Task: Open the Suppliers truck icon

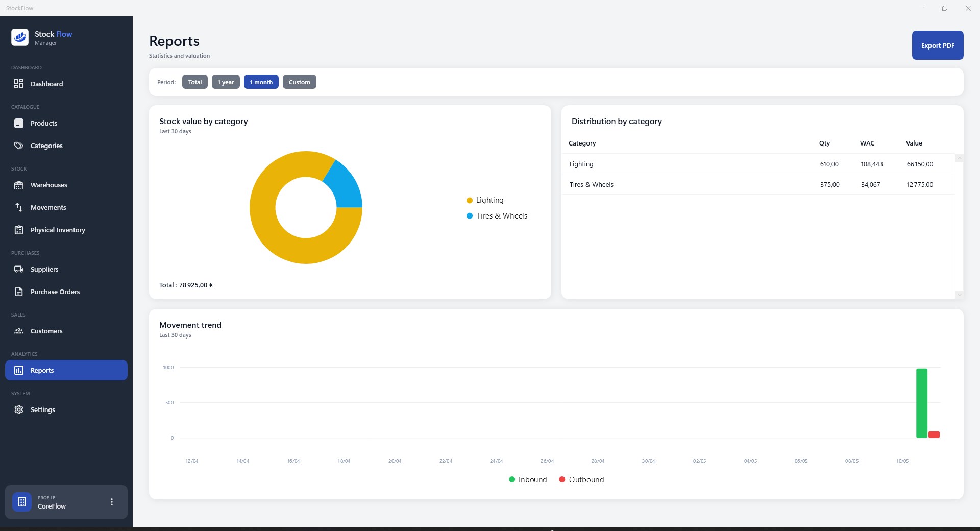Action: click(19, 269)
